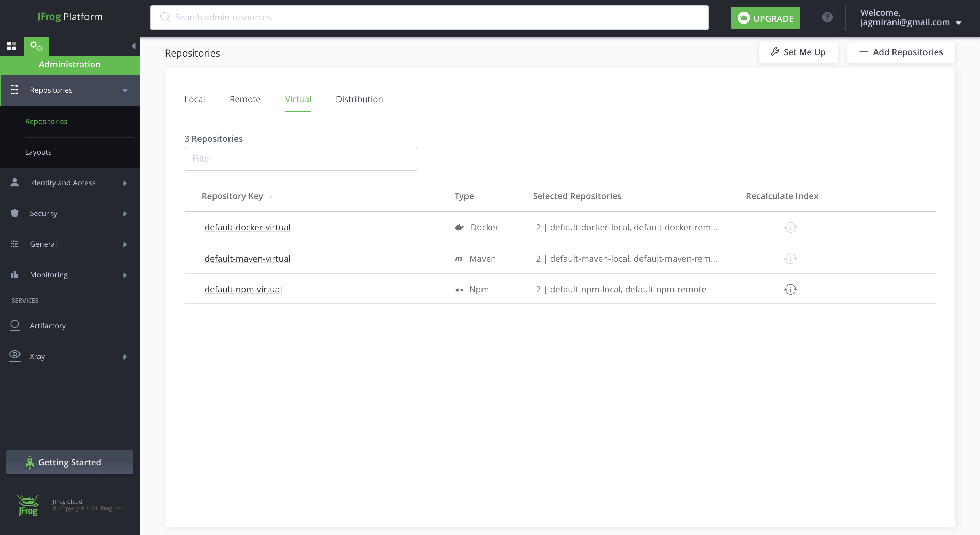The image size is (980, 535).
Task: Collapse the Repositories section in sidebar
Action: click(x=125, y=90)
